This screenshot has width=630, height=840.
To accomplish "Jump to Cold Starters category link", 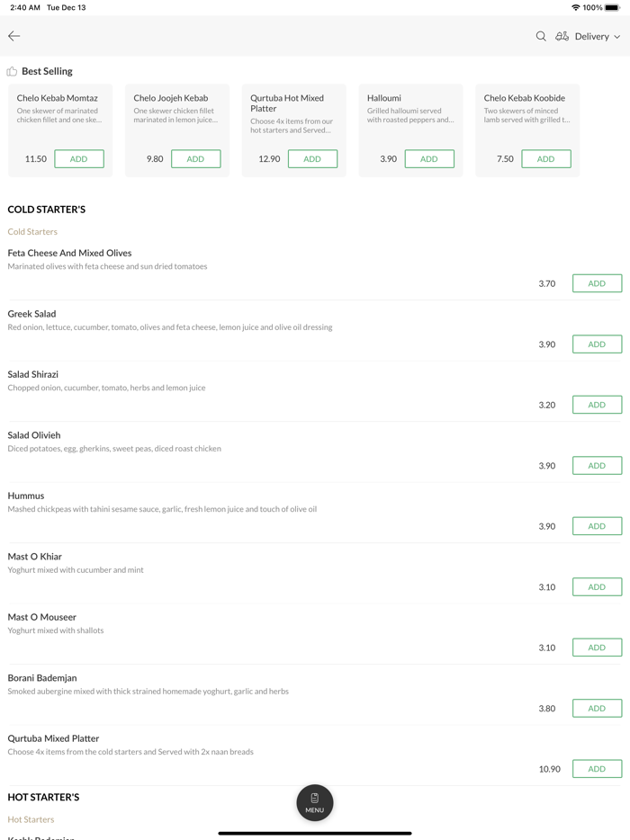I will pos(32,232).
